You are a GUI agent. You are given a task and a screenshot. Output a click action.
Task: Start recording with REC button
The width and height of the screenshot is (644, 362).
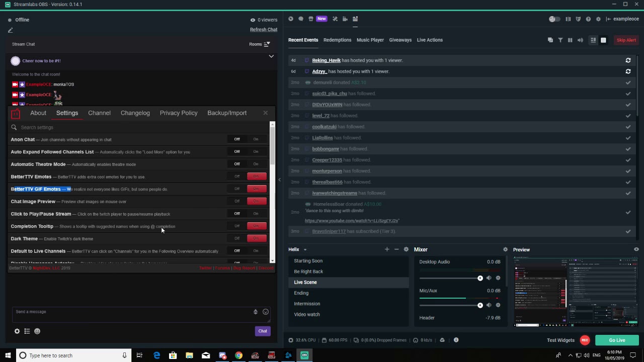click(x=585, y=340)
